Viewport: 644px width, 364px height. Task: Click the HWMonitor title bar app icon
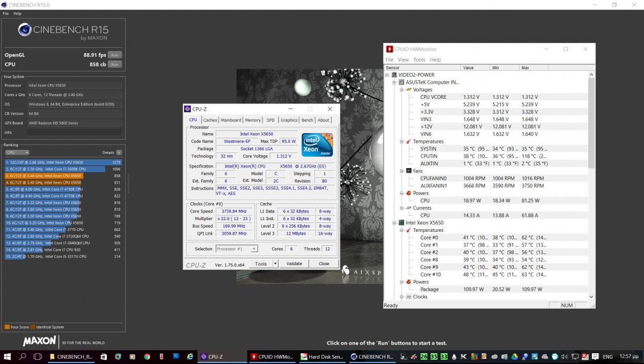tap(390, 49)
